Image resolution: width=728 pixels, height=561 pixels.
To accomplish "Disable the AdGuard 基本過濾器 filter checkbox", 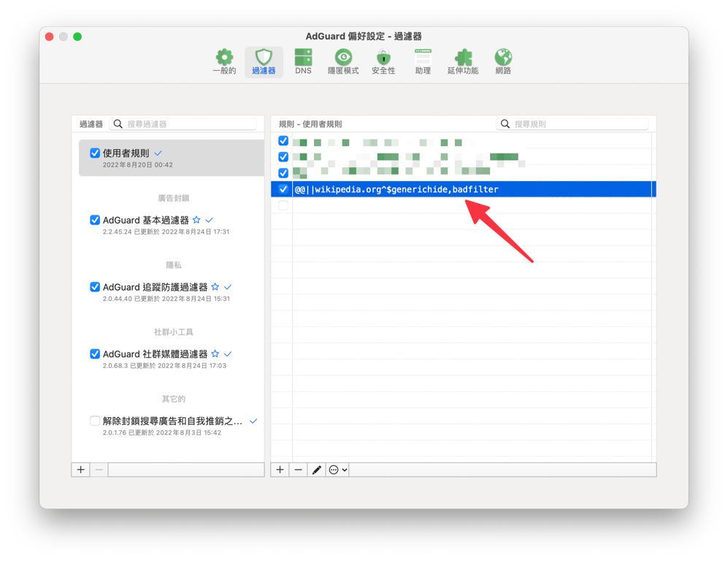I will [x=95, y=220].
